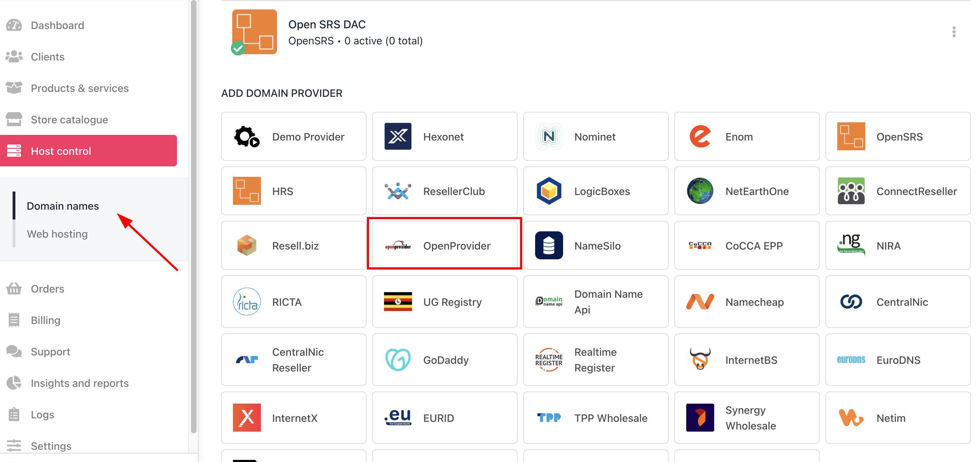Open Store catalogue in sidebar
Screen dimensions: 980x462
pos(69,120)
